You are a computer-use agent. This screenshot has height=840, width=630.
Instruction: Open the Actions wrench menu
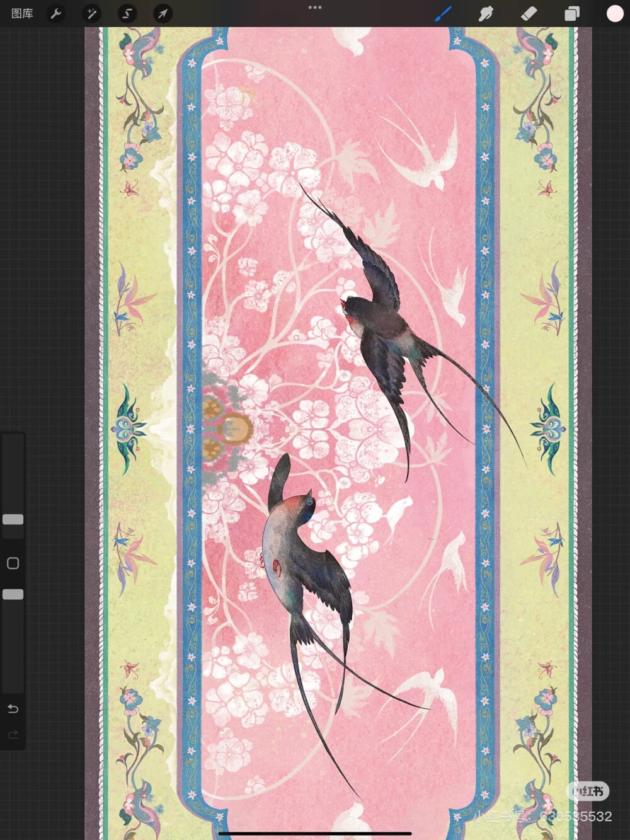56,13
